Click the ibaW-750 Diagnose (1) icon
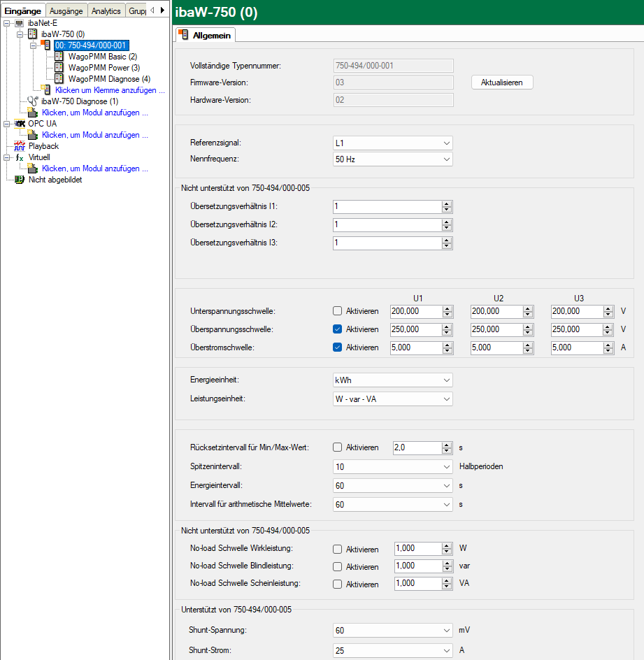Screen dimensions: 644x660 pyautogui.click(x=32, y=101)
